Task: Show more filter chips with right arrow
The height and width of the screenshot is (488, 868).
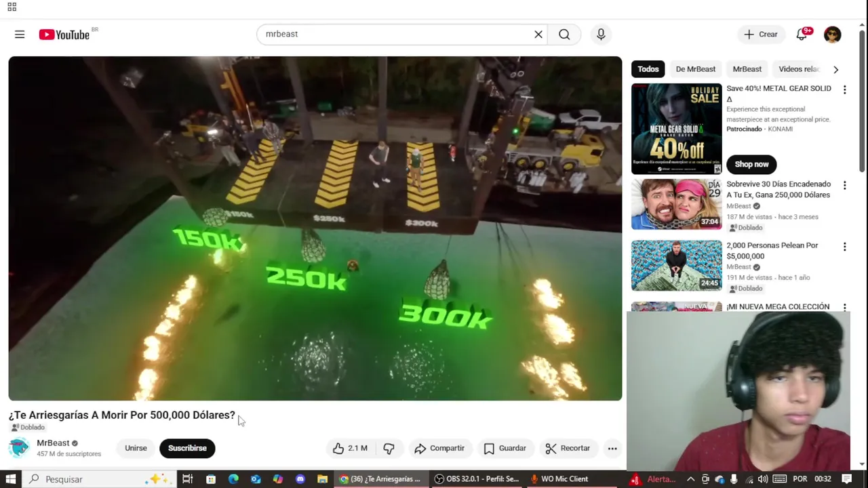Action: click(x=835, y=69)
